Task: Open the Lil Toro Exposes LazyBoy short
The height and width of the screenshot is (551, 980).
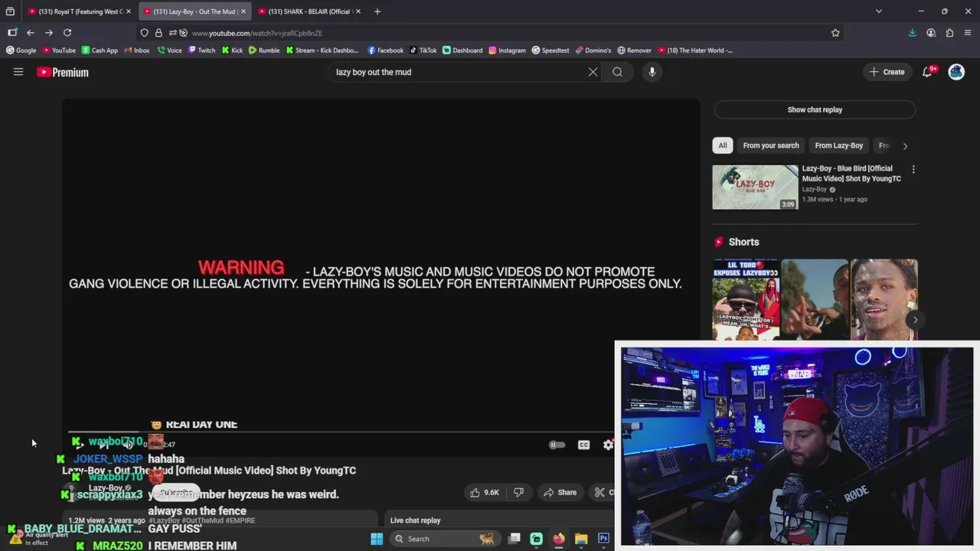Action: 746,299
